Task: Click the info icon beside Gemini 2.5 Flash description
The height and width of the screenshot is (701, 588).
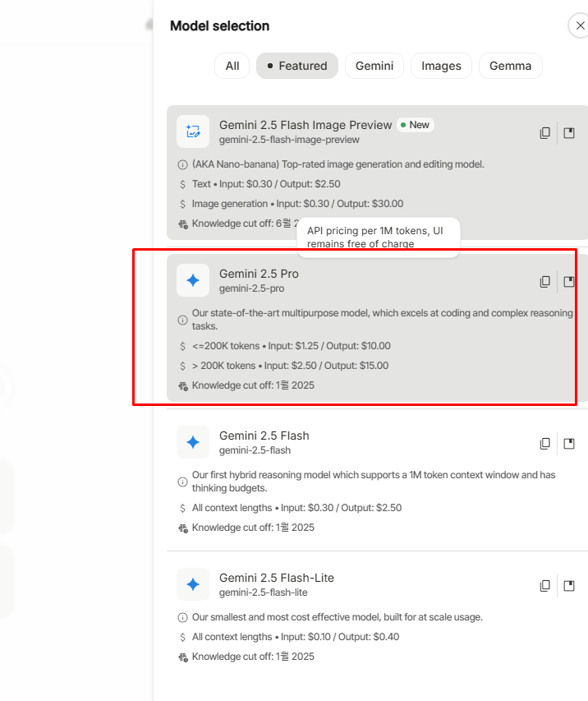Action: [x=182, y=482]
